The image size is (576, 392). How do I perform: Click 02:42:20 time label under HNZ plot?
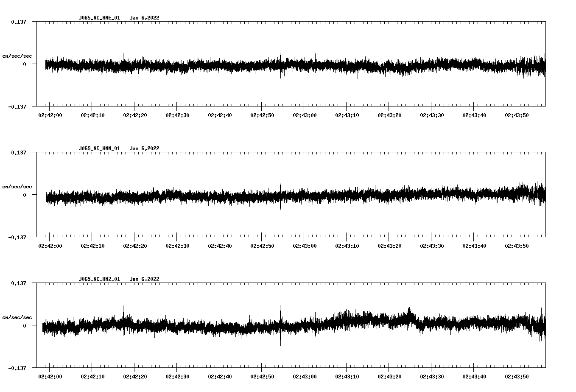point(135,377)
